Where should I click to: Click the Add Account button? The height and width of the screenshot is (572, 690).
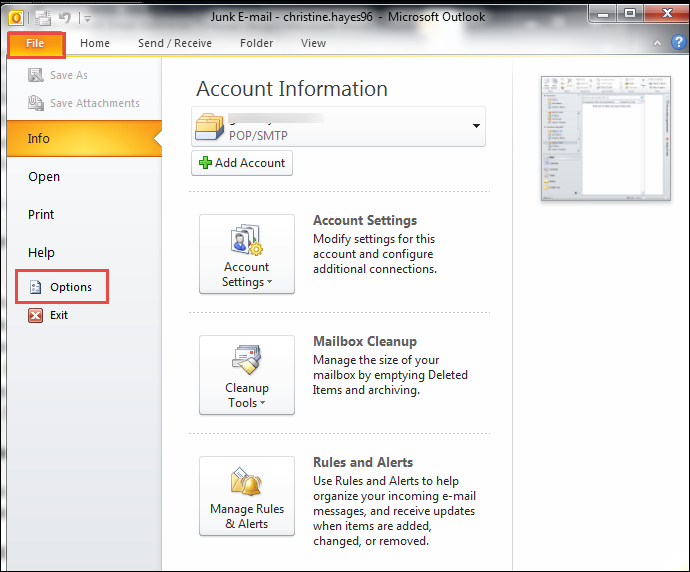pyautogui.click(x=242, y=163)
